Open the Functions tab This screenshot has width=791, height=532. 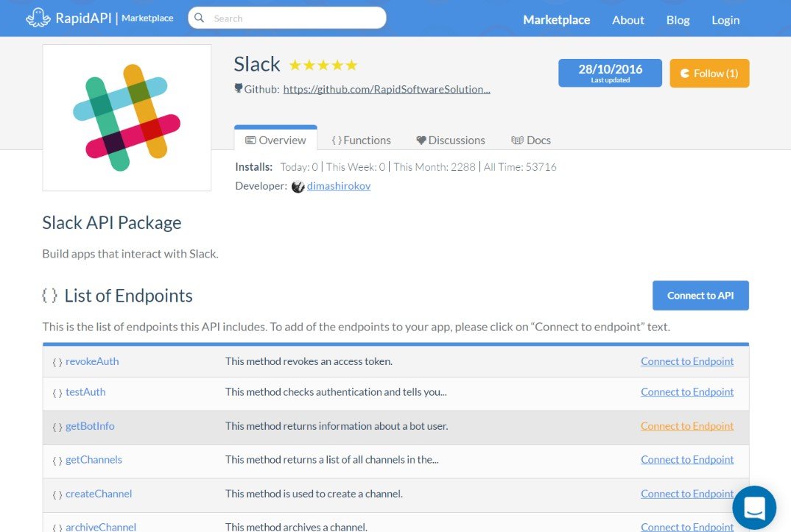pyautogui.click(x=361, y=141)
